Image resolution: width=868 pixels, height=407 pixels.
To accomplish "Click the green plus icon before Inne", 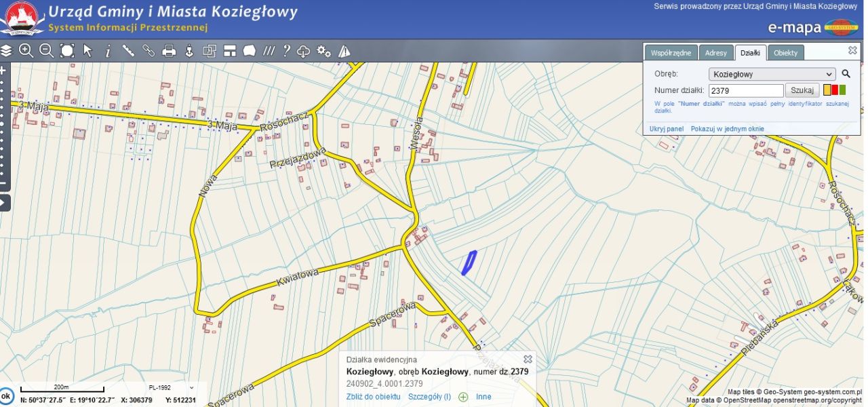I will 463,397.
